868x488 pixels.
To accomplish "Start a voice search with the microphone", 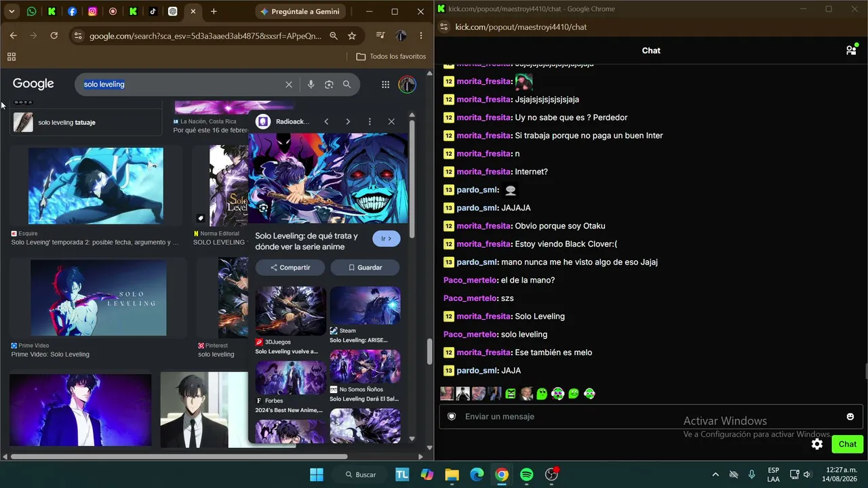I will 311,85.
